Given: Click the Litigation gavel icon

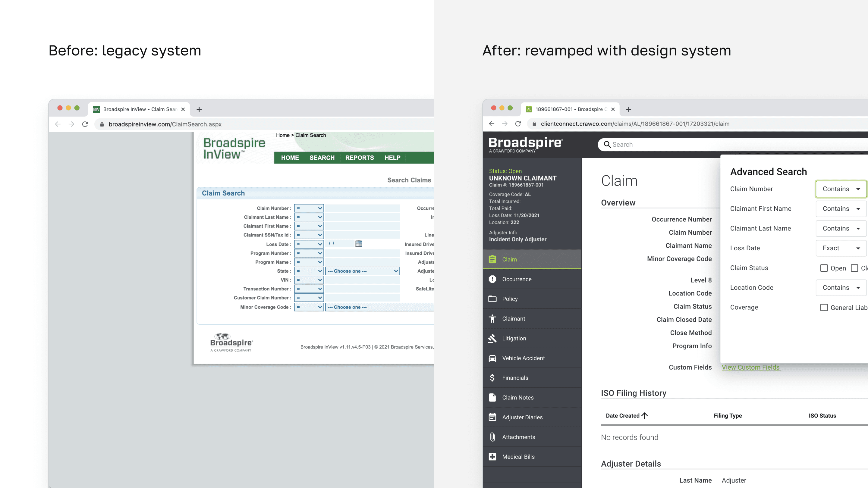Looking at the screenshot, I should click(492, 338).
